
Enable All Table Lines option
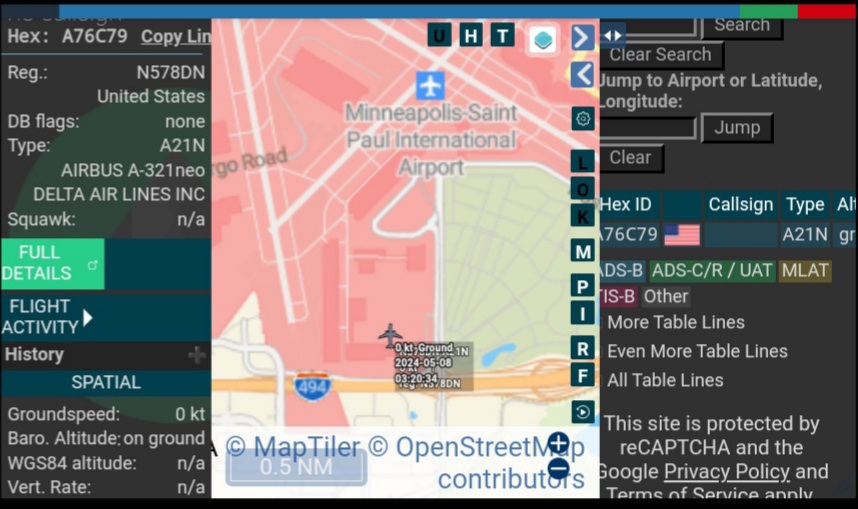coord(665,380)
